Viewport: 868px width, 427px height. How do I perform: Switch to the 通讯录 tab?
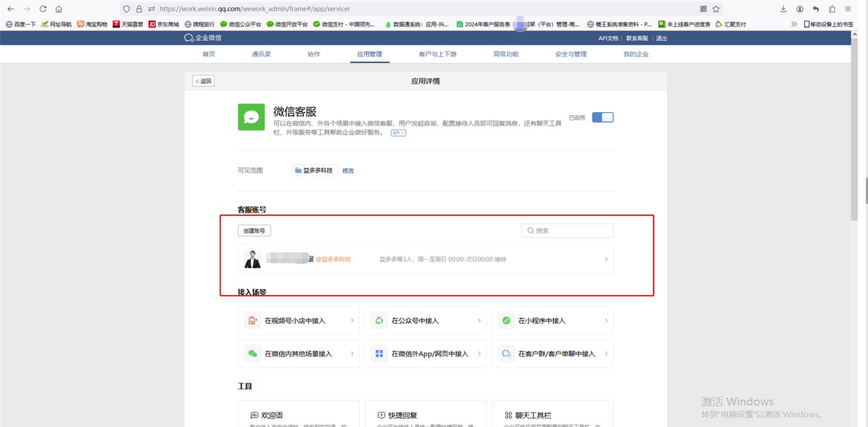point(261,54)
